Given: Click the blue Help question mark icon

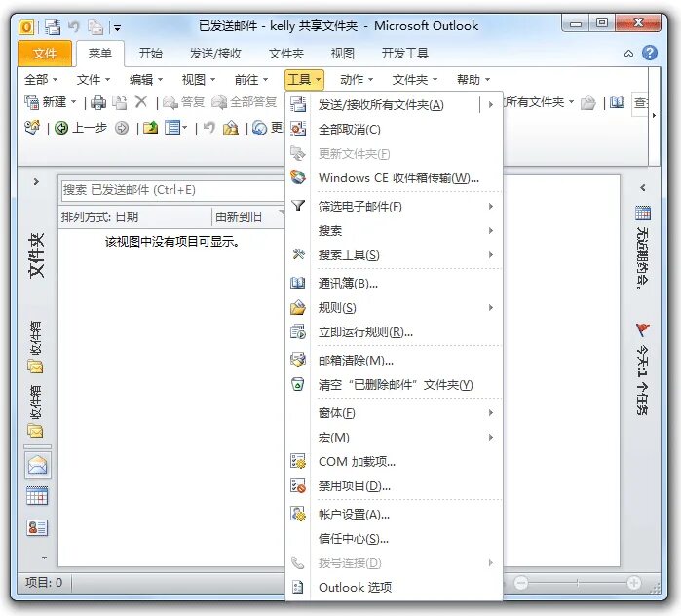Looking at the screenshot, I should tap(650, 53).
